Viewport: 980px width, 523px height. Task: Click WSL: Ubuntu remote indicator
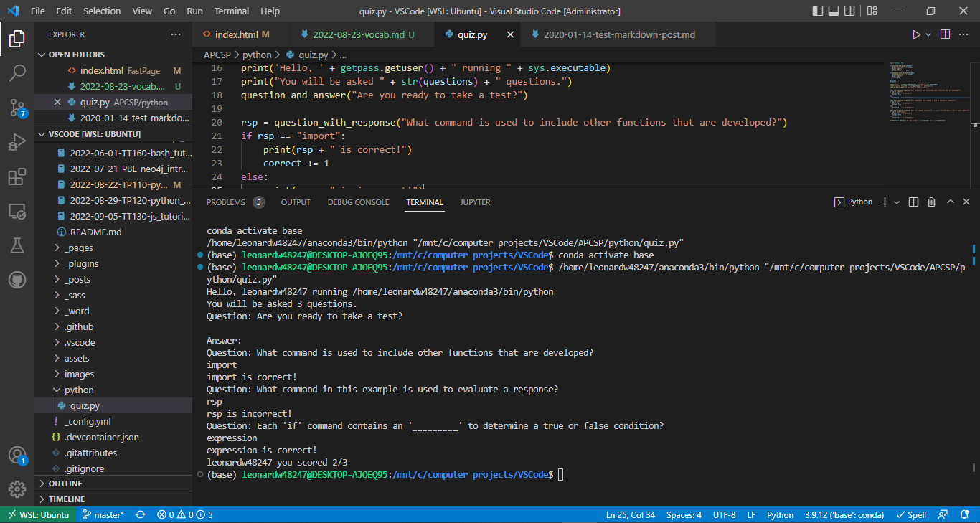click(x=37, y=514)
